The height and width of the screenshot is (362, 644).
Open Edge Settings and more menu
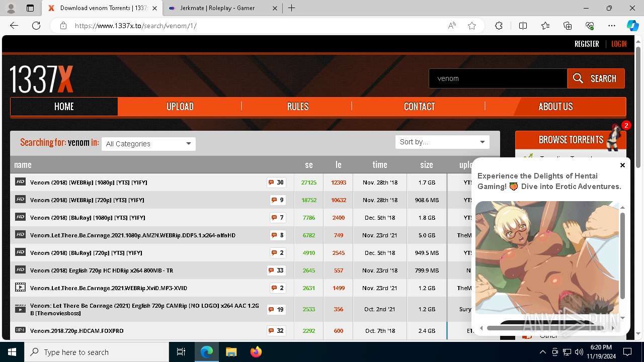click(x=612, y=26)
